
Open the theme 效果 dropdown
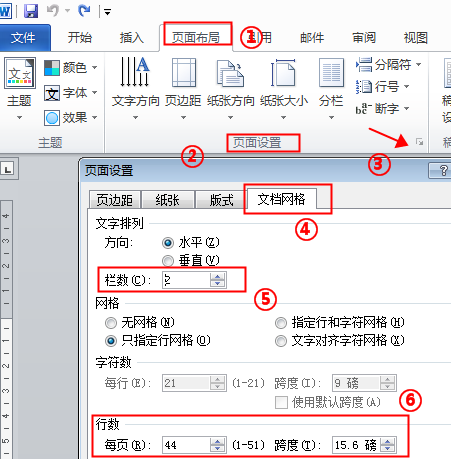[70, 117]
